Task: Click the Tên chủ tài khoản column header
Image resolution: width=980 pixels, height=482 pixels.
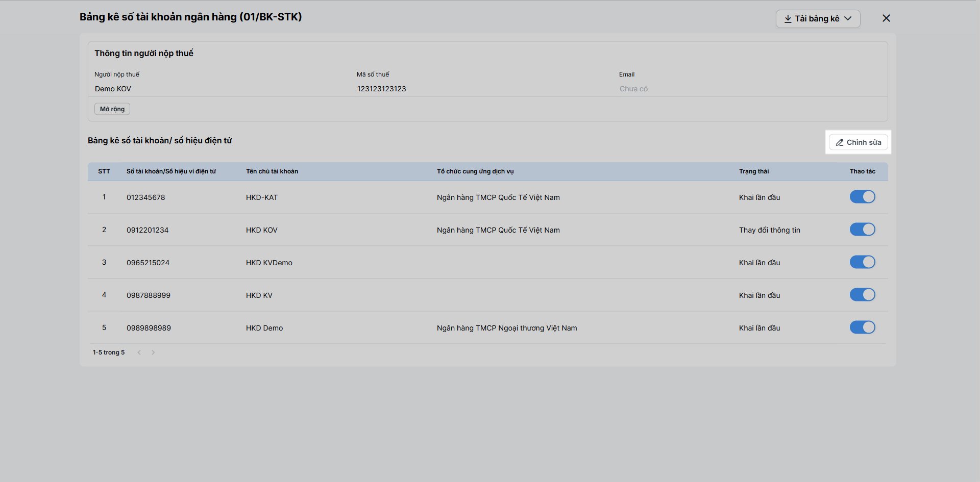Action: [x=272, y=171]
